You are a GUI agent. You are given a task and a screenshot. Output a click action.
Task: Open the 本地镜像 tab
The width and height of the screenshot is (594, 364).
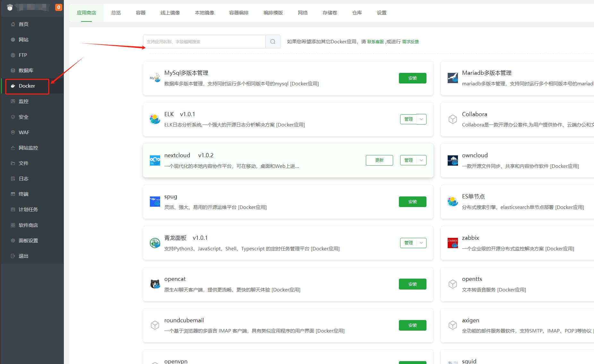click(x=204, y=13)
